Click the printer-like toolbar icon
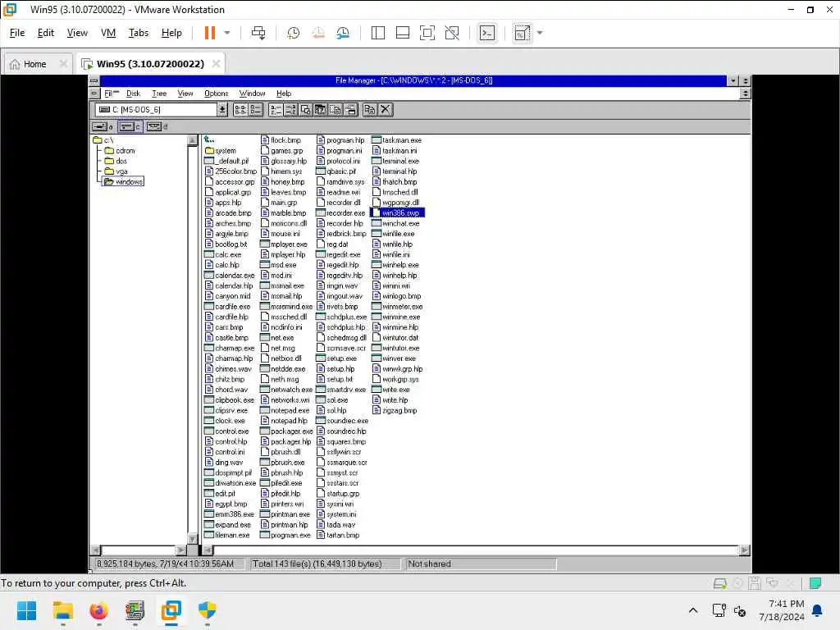This screenshot has height=630, width=840. (350, 110)
